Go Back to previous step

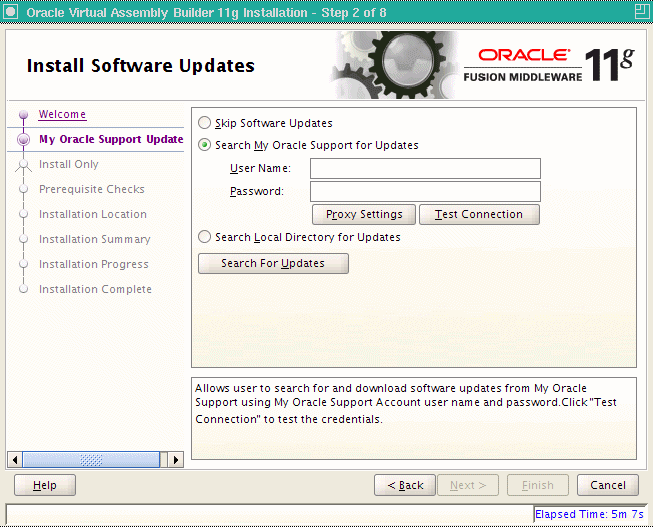[x=405, y=485]
